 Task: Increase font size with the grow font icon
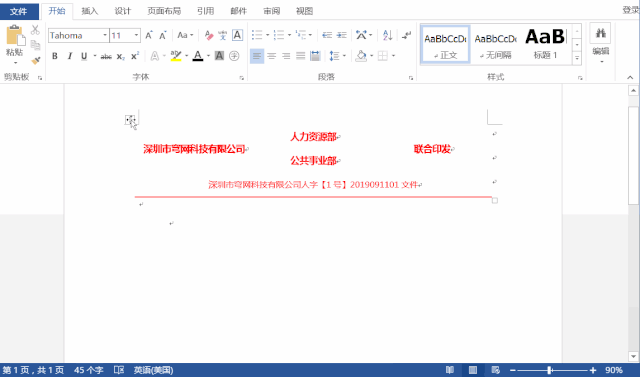[149, 35]
